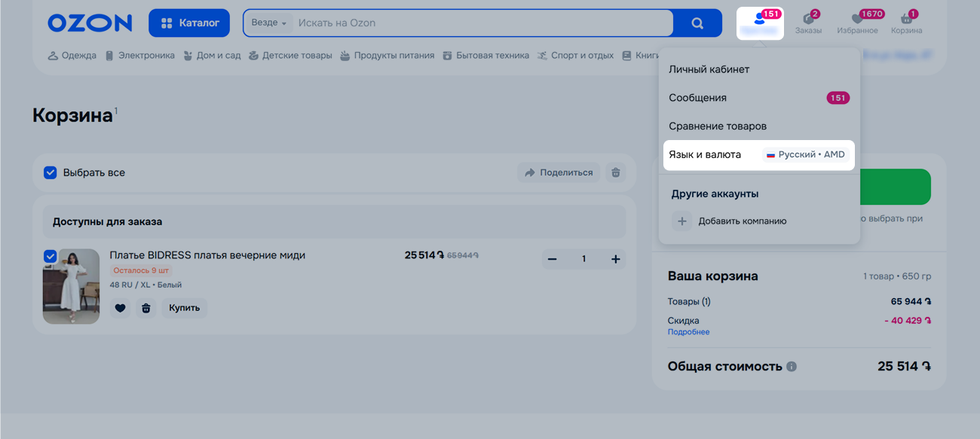Delete all selected items using top trash icon
The width and height of the screenshot is (980, 439).
[616, 172]
